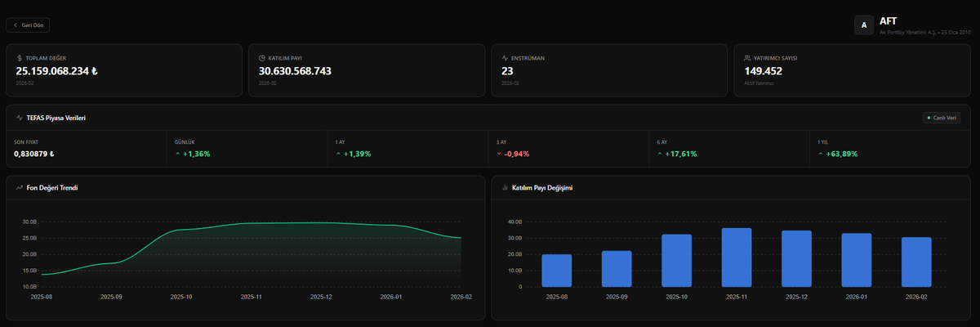Screen dimensions: 980x327
Task: Click the up arrow beside 6 Ay +17,61%
Action: tap(660, 154)
